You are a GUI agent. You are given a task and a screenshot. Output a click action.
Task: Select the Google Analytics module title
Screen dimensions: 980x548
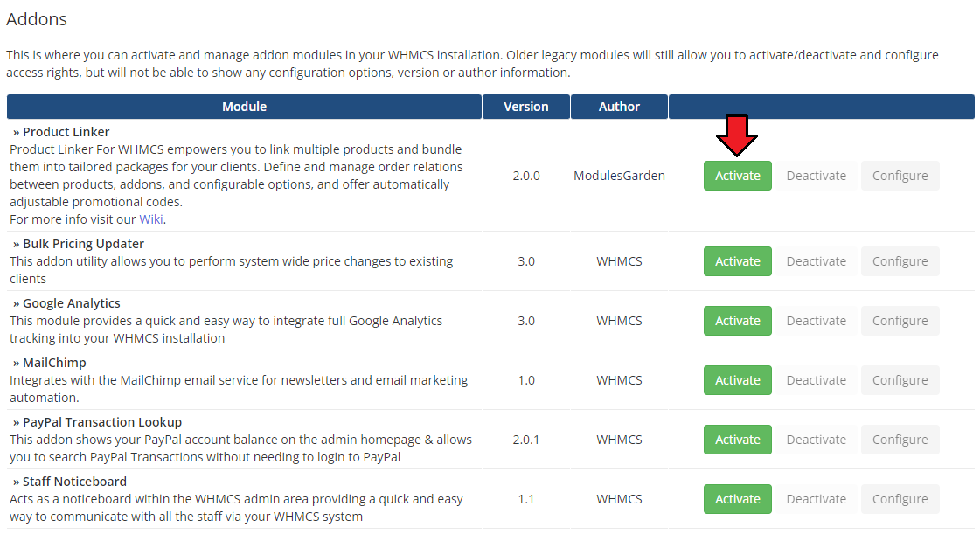pos(72,303)
